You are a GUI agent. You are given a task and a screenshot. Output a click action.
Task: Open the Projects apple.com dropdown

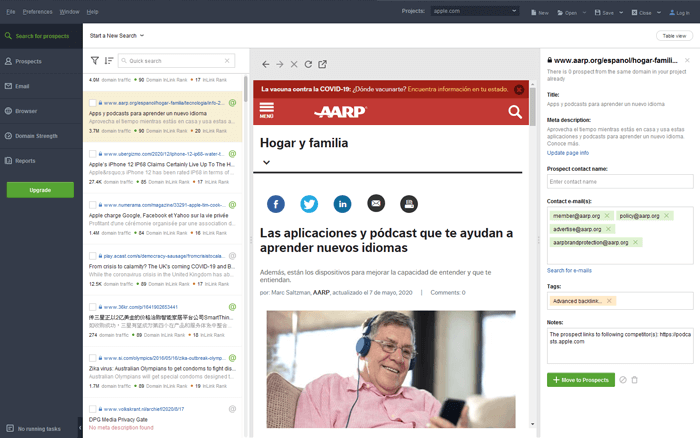coord(474,11)
